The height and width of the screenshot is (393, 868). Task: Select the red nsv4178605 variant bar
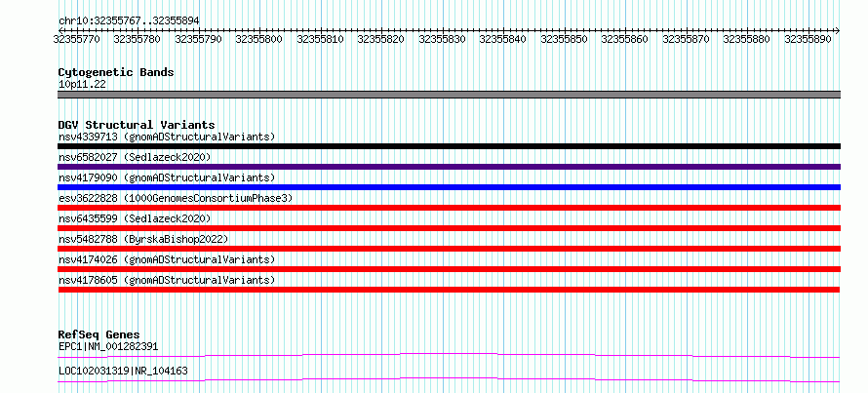[x=449, y=290]
